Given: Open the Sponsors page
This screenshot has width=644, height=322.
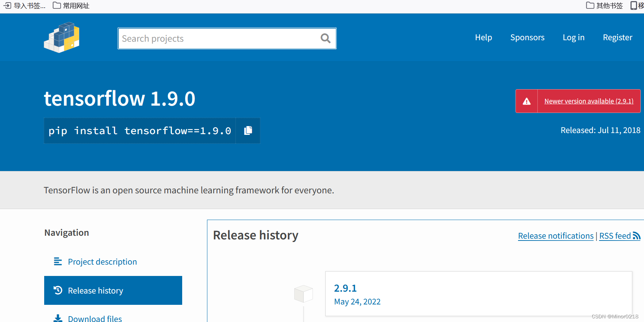Looking at the screenshot, I should [x=527, y=38].
